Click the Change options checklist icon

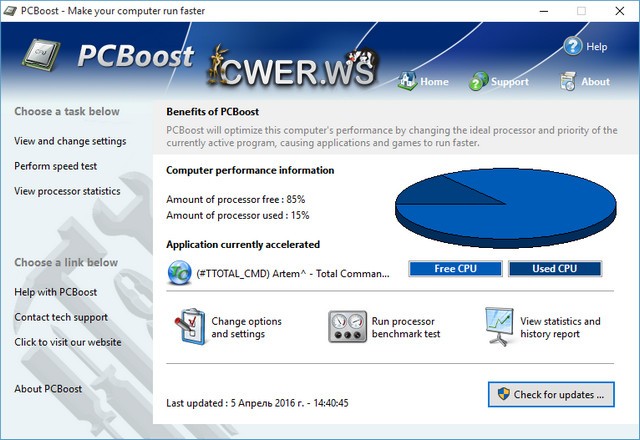click(x=189, y=327)
